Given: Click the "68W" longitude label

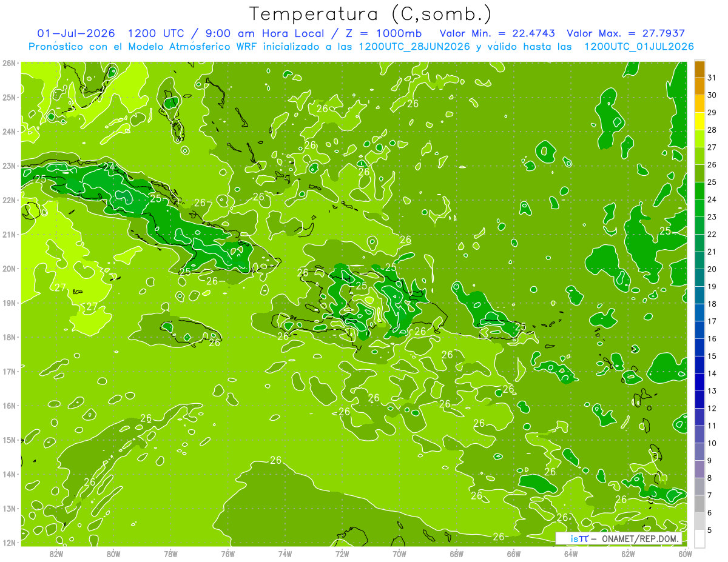Looking at the screenshot, I should (x=456, y=554).
